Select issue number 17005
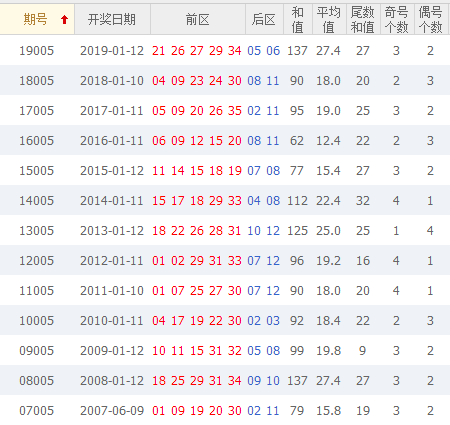Screen dimensions: 450x425 click(36, 111)
